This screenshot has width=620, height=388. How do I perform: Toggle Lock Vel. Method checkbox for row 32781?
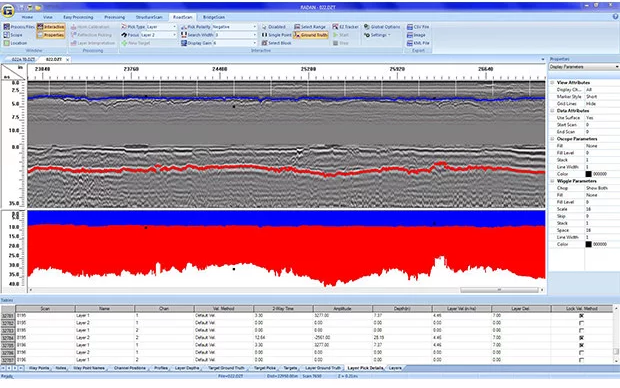tap(581, 316)
